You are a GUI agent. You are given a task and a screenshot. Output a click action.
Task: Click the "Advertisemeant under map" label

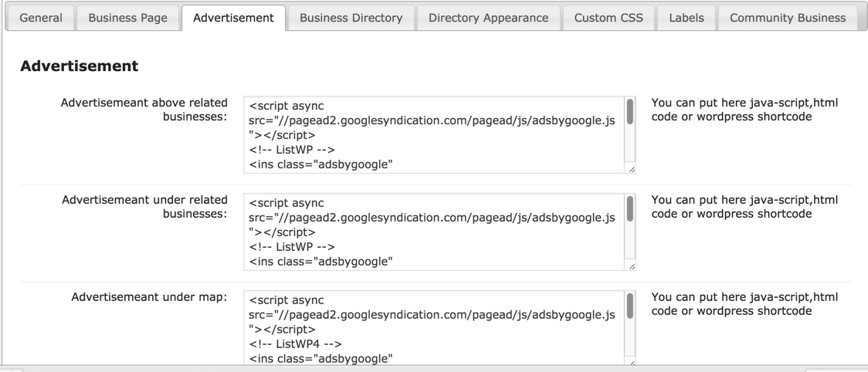(x=149, y=297)
